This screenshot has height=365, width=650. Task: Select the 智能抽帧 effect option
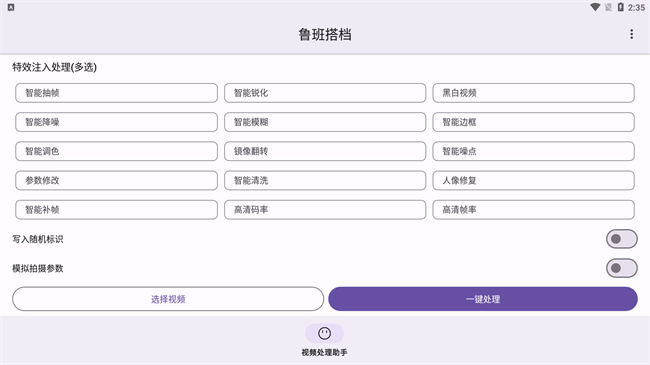(116, 93)
